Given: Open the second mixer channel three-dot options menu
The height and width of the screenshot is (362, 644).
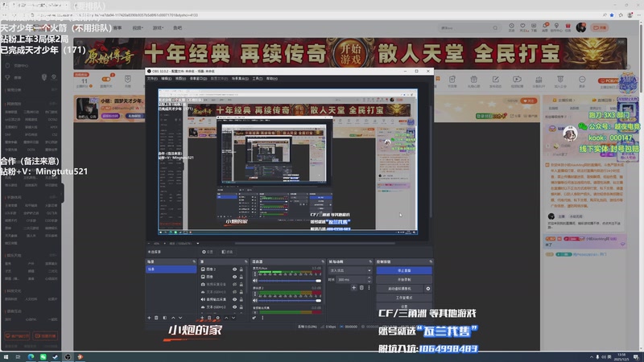Looking at the screenshot, I should click(x=255, y=294).
